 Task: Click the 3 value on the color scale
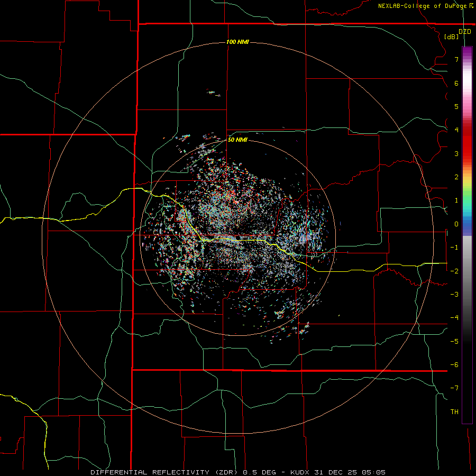(456, 153)
